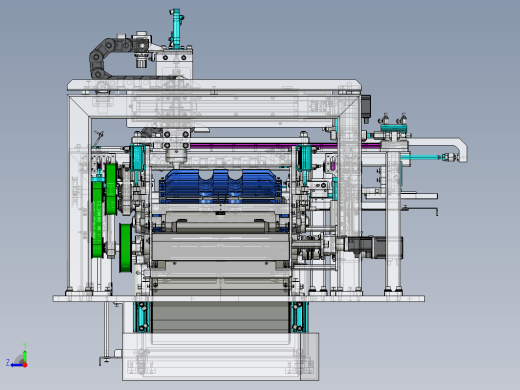The image size is (520, 390).
Task: Select the blue stacked trays in the center
Action: point(221,187)
